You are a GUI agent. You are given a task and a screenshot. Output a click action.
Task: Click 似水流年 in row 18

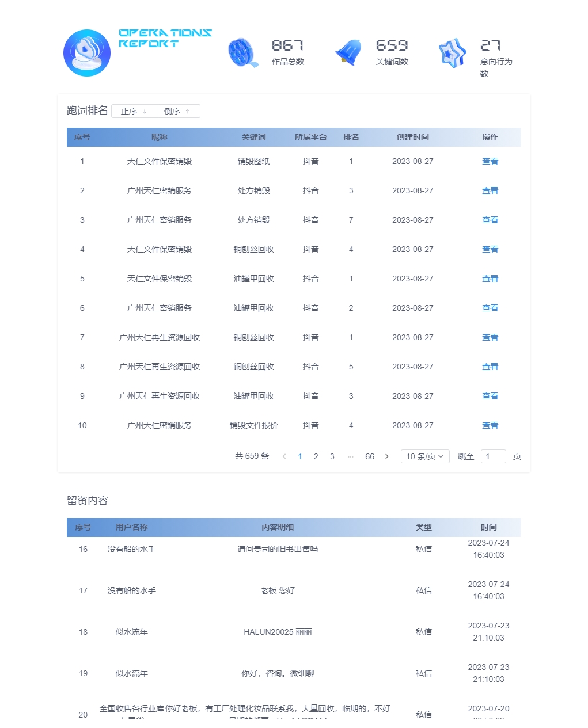tap(132, 632)
